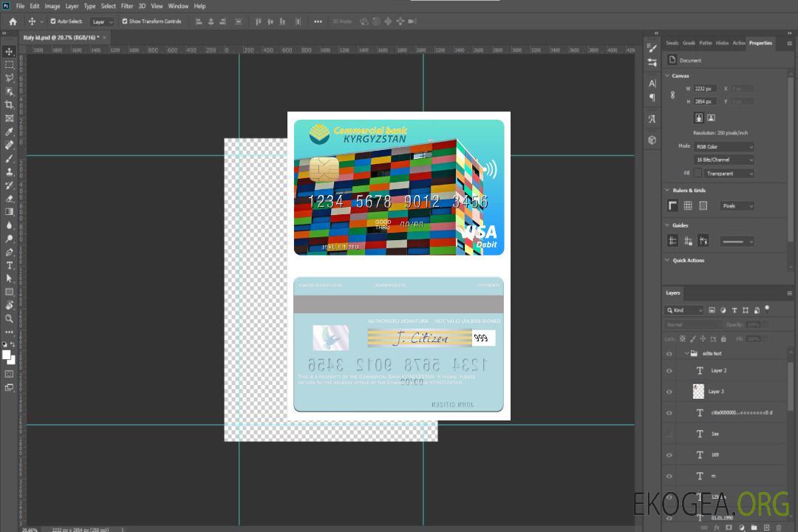Image resolution: width=798 pixels, height=532 pixels.
Task: Select the Polygonal Lasso tool
Action: pyautogui.click(x=9, y=78)
